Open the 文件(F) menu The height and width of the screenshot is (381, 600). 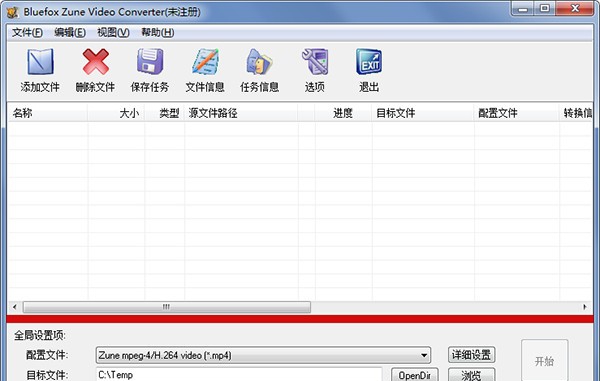click(27, 33)
